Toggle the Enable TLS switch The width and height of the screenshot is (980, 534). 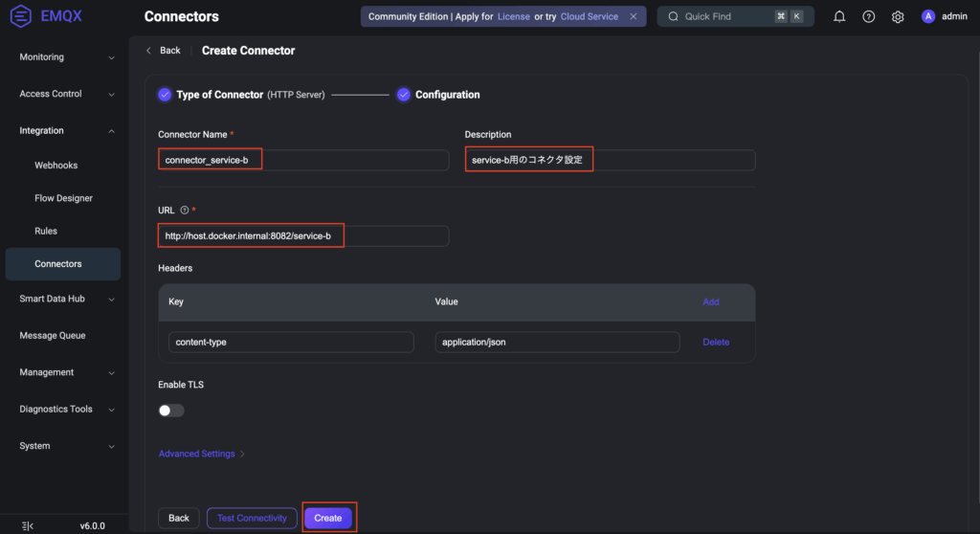(x=171, y=411)
